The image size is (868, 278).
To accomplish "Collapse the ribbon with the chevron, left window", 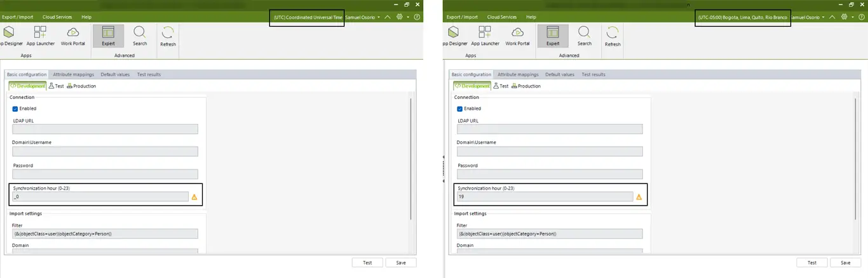I will [388, 17].
